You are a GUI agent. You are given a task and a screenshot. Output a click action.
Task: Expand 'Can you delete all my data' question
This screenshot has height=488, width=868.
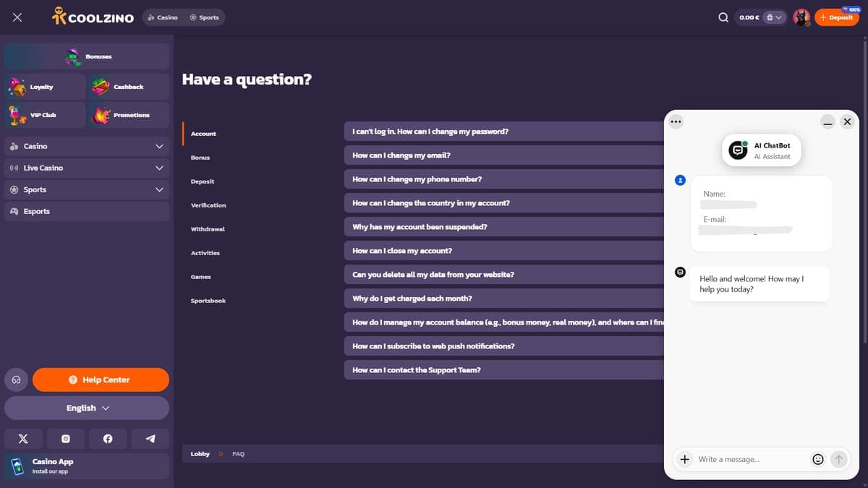click(x=504, y=275)
